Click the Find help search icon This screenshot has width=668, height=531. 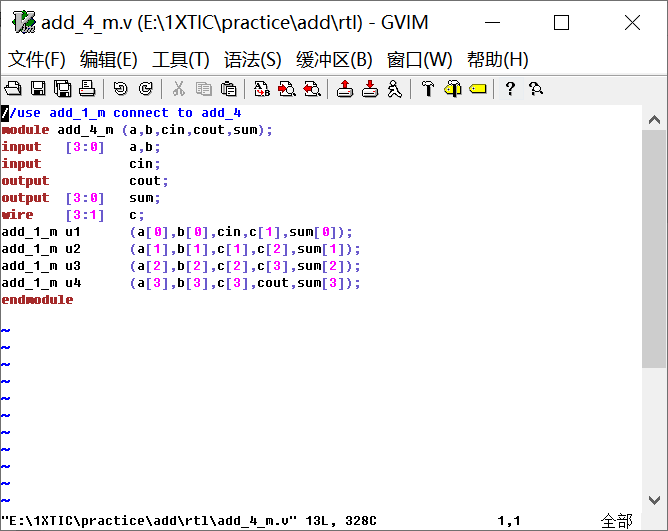pos(536,89)
